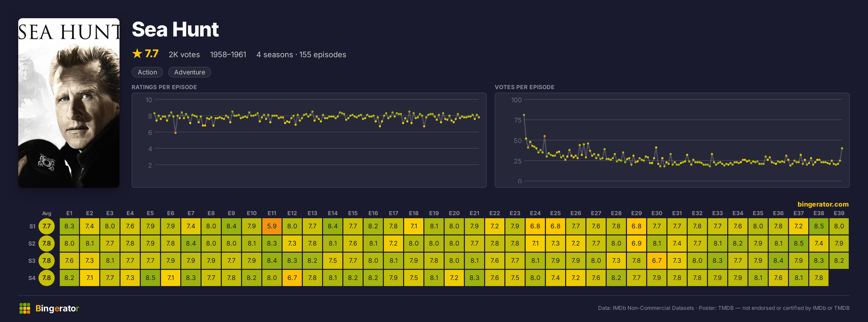
Task: Click the Bingerator wordmark in the footer
Action: coord(57,308)
